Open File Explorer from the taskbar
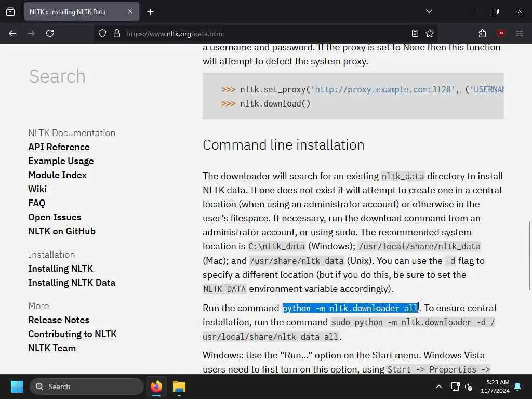532x399 pixels. tap(179, 387)
